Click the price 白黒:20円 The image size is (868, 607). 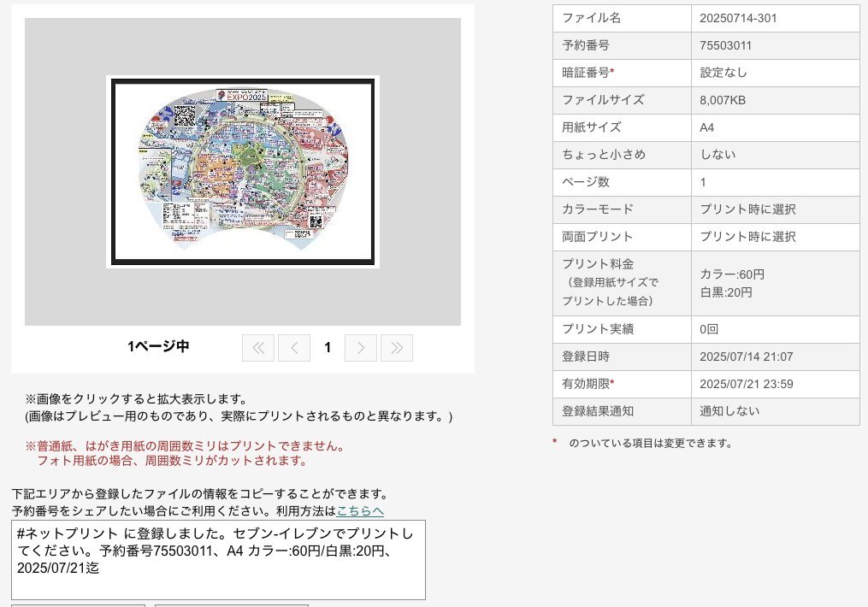coord(726,292)
